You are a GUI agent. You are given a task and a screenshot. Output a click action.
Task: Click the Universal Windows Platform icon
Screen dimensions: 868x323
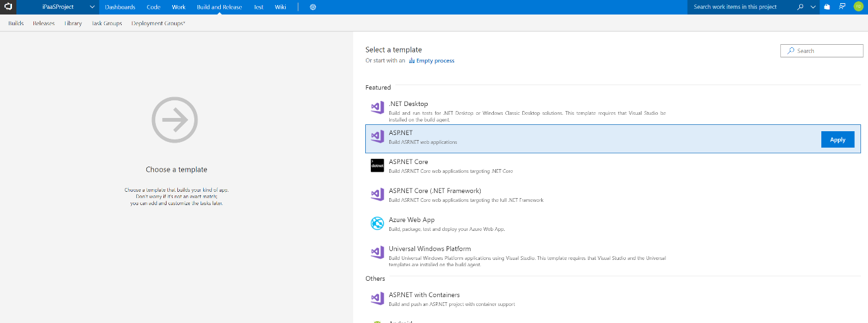click(x=377, y=252)
